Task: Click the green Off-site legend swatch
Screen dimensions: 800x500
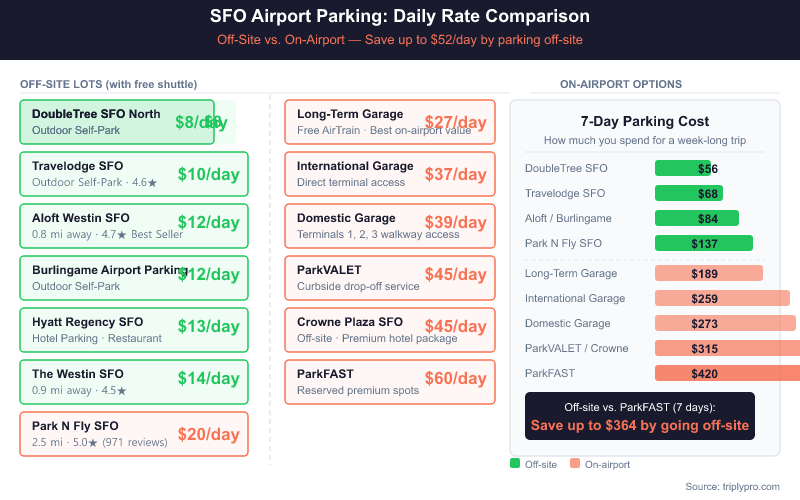Action: 515,463
